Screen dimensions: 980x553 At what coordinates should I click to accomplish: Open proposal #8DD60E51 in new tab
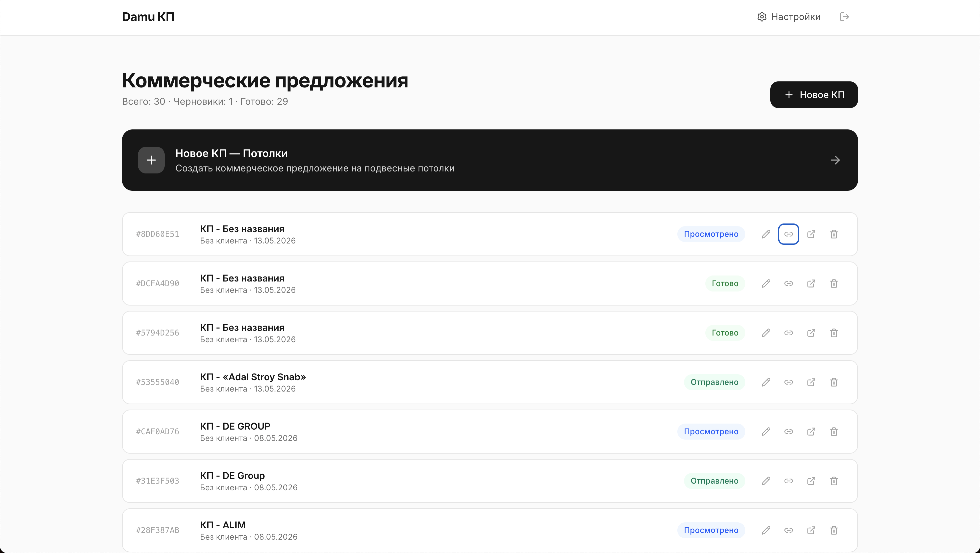(811, 234)
